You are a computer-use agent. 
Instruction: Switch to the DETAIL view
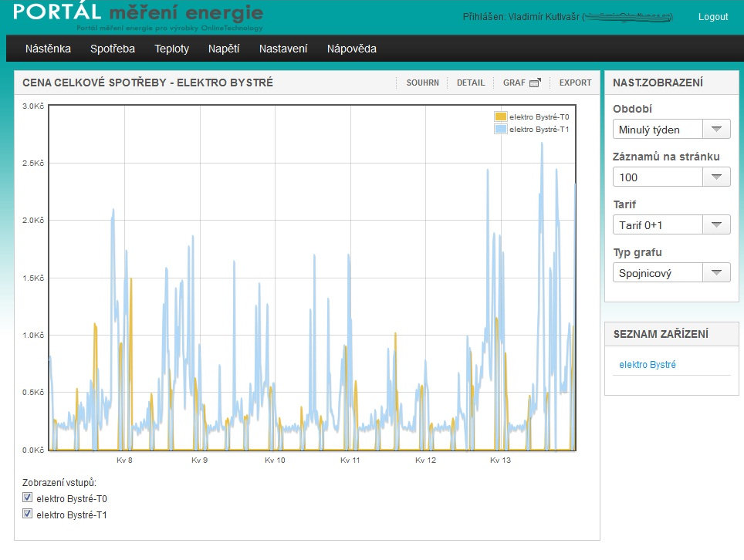[471, 83]
